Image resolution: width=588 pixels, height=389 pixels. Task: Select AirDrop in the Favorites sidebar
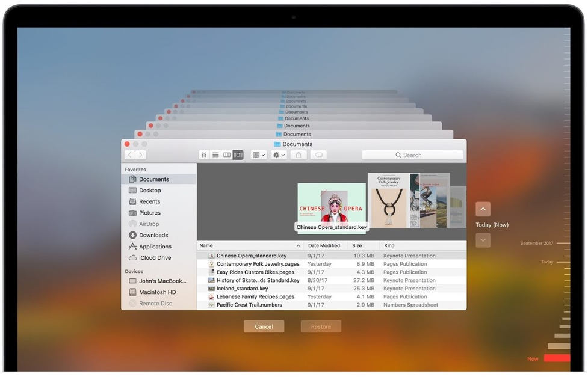pyautogui.click(x=148, y=224)
